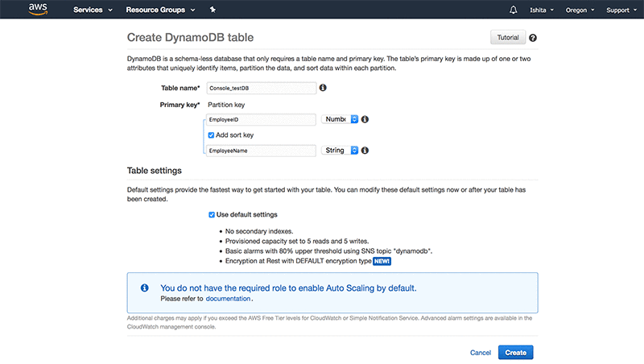Show info icon next to Table name

click(323, 88)
